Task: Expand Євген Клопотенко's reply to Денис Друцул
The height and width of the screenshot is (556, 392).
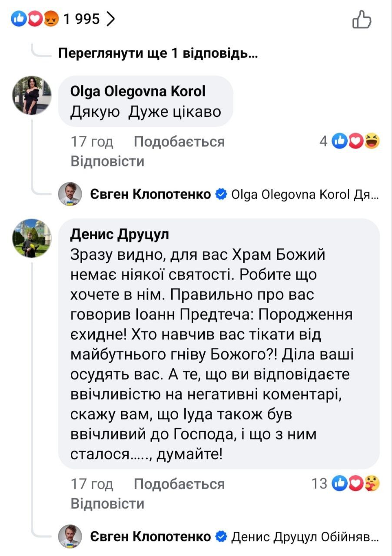Action: [305, 537]
